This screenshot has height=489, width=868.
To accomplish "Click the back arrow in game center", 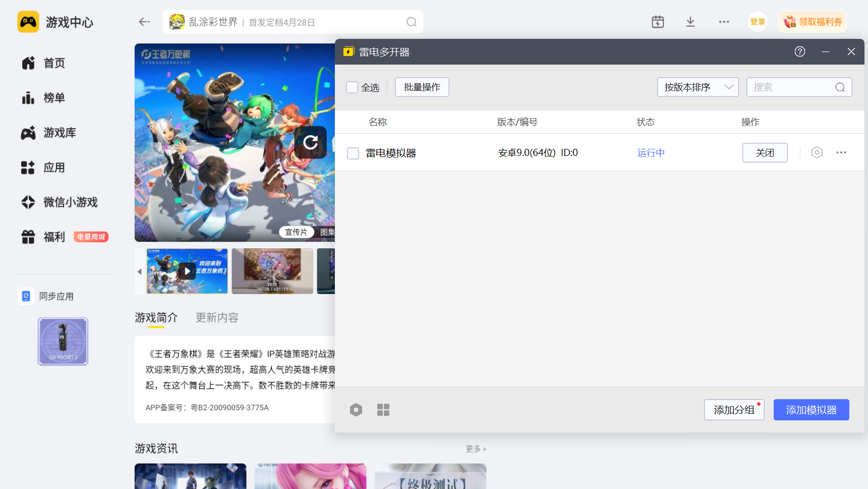I will tap(144, 22).
